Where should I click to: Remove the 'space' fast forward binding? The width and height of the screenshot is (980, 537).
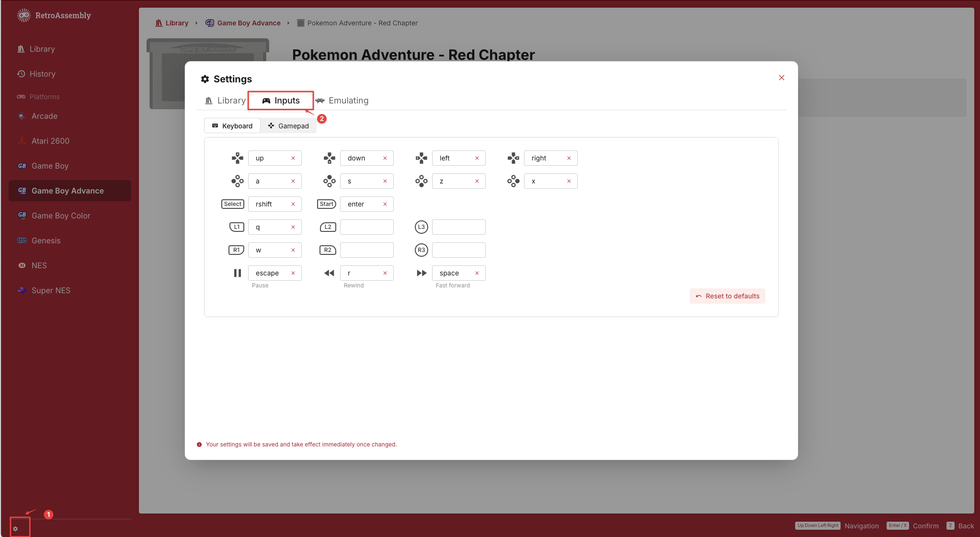[x=477, y=273]
